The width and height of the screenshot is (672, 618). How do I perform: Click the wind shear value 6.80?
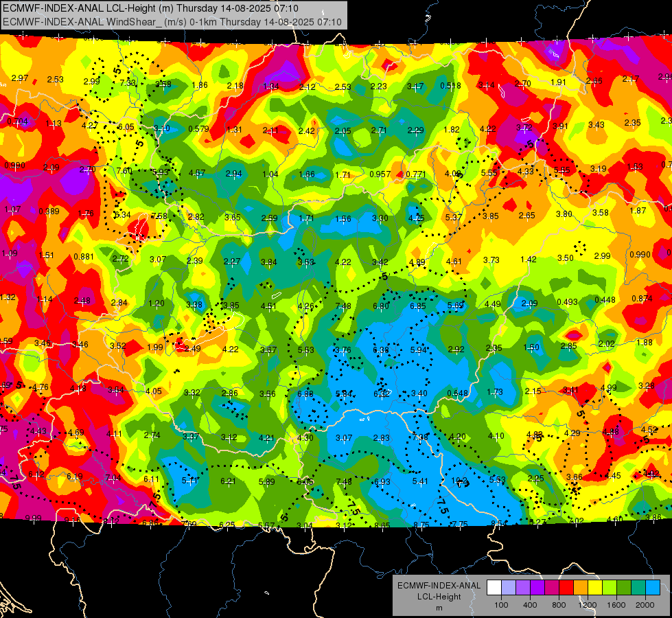(x=381, y=306)
